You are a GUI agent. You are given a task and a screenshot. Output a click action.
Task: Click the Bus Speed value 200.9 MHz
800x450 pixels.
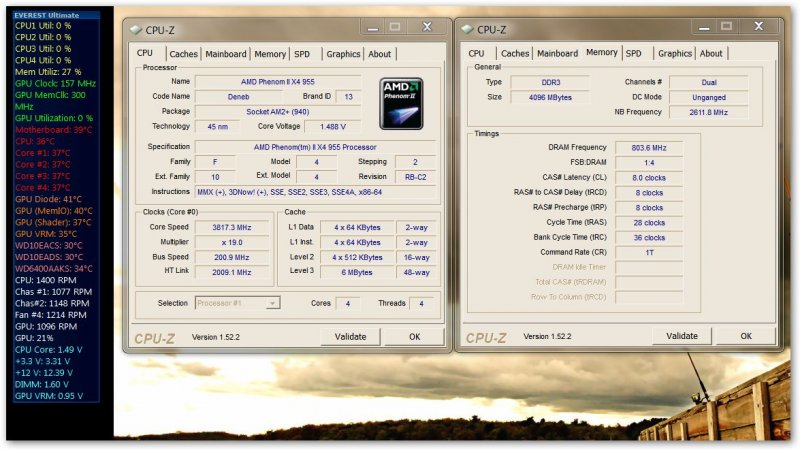(232, 258)
